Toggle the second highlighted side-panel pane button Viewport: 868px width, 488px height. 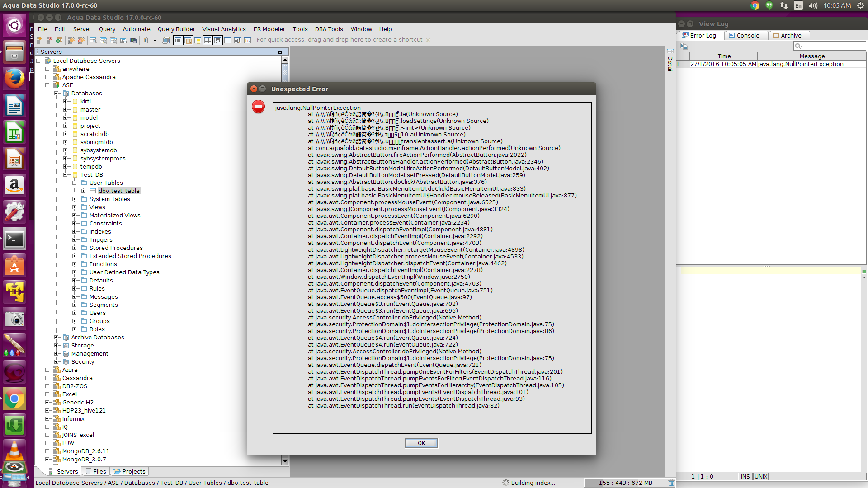188,40
